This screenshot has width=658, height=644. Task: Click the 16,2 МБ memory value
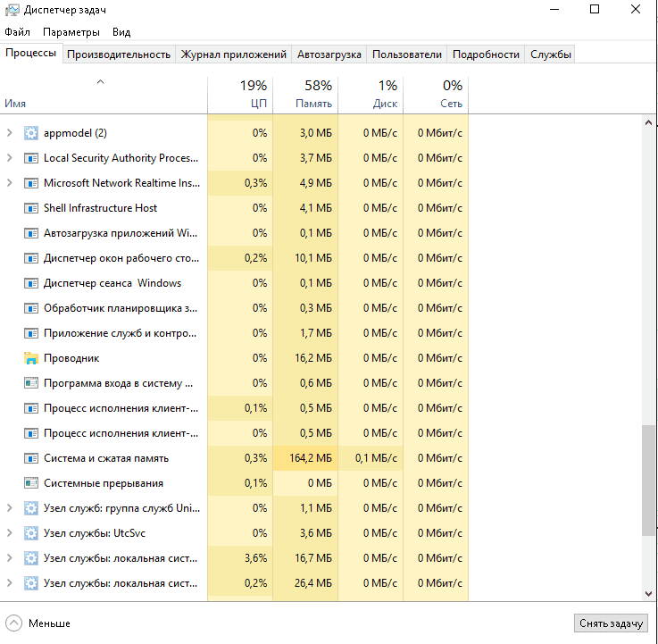[313, 358]
